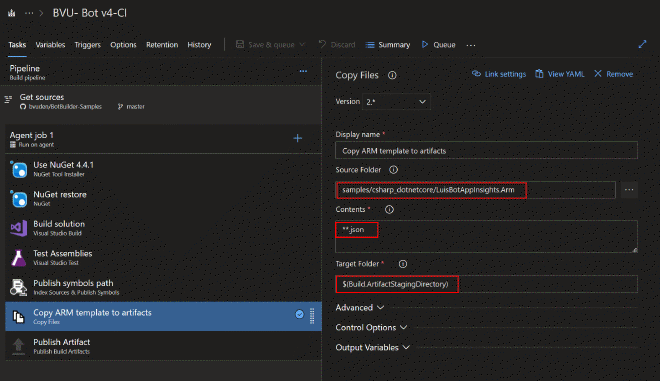
Task: Select the Build solution Visual Studio icon
Action: tap(19, 228)
